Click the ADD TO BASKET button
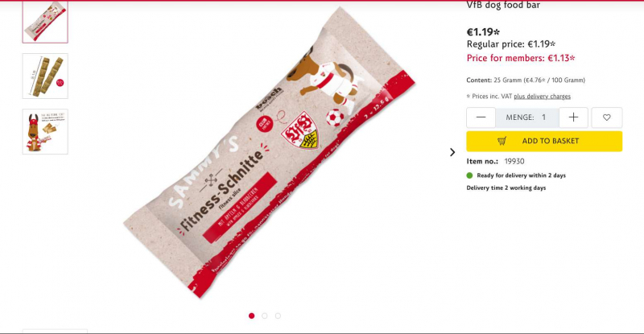The image size is (644, 334). click(x=544, y=141)
